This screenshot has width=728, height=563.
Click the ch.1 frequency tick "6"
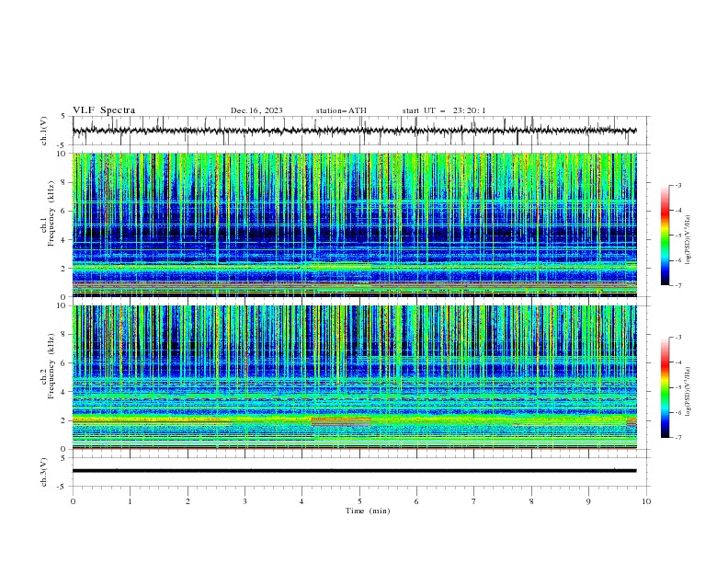point(64,211)
